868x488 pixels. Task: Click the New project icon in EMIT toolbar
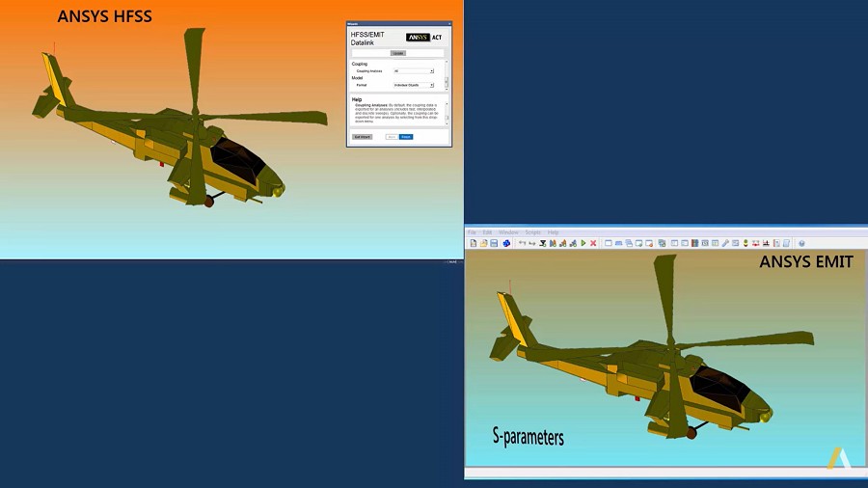pyautogui.click(x=474, y=243)
